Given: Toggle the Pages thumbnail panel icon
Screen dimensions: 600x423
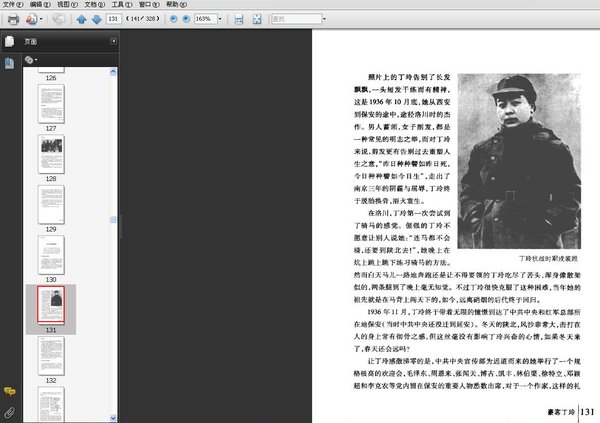Looking at the screenshot, I should pos(9,41).
